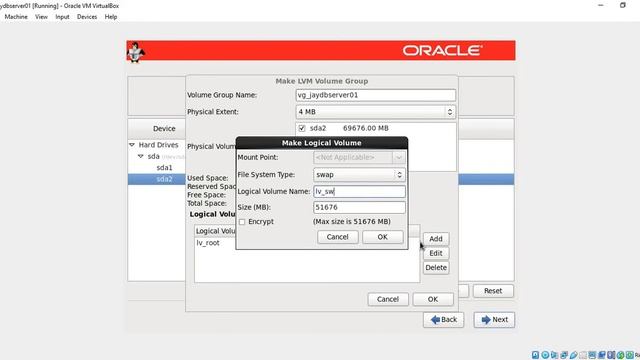Toggle the sda2 physical volume checkbox
The image size is (640, 360).
point(302,128)
